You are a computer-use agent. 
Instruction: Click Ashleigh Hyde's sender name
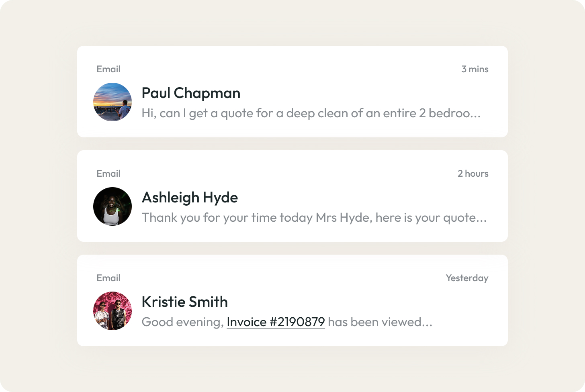click(x=190, y=198)
